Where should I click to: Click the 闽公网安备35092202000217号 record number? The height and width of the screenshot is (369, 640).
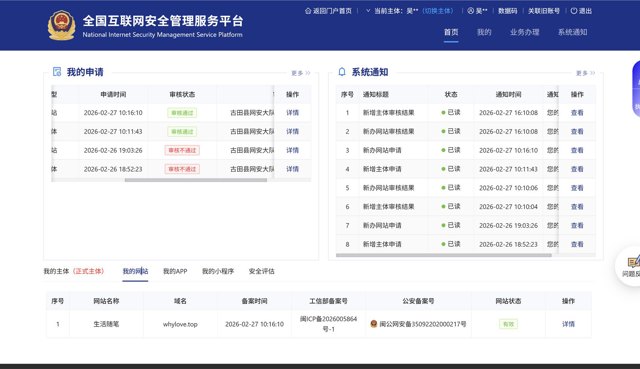pos(423,324)
